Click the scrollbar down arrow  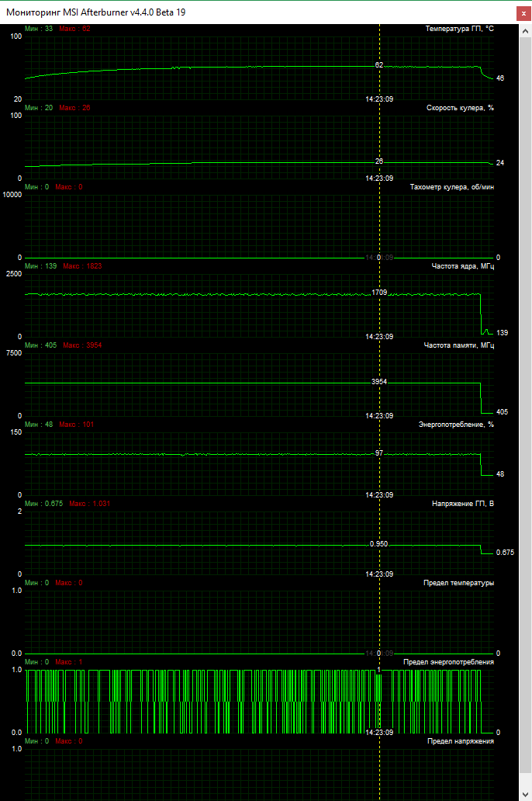(x=525, y=794)
